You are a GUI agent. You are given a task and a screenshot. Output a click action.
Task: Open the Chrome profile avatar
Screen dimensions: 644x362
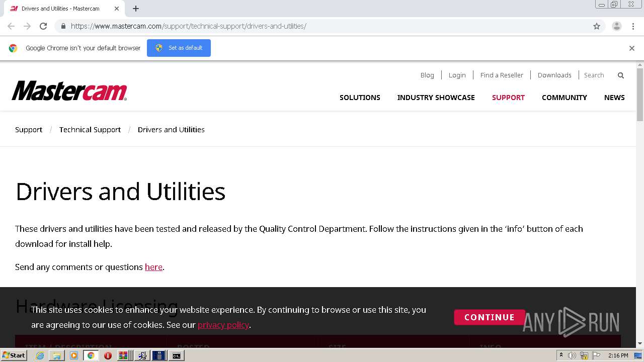point(617,26)
